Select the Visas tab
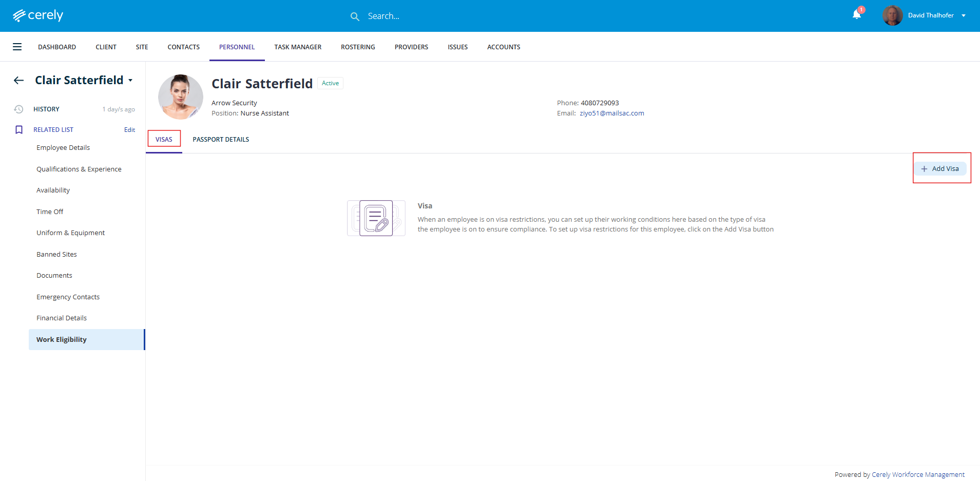980x481 pixels. (x=164, y=140)
